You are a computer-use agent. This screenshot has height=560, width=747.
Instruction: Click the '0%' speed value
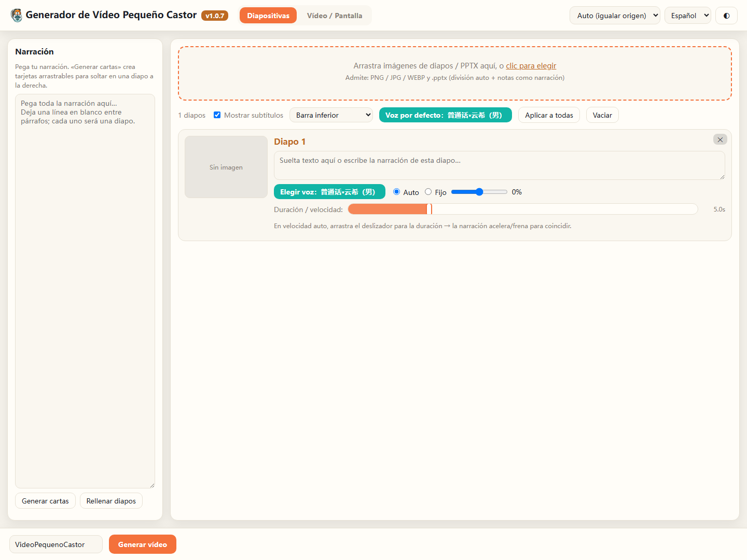[517, 192]
